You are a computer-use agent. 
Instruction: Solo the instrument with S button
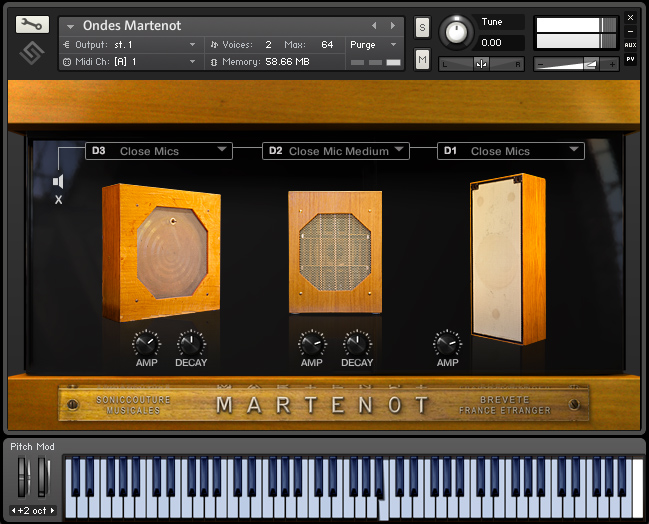point(422,27)
